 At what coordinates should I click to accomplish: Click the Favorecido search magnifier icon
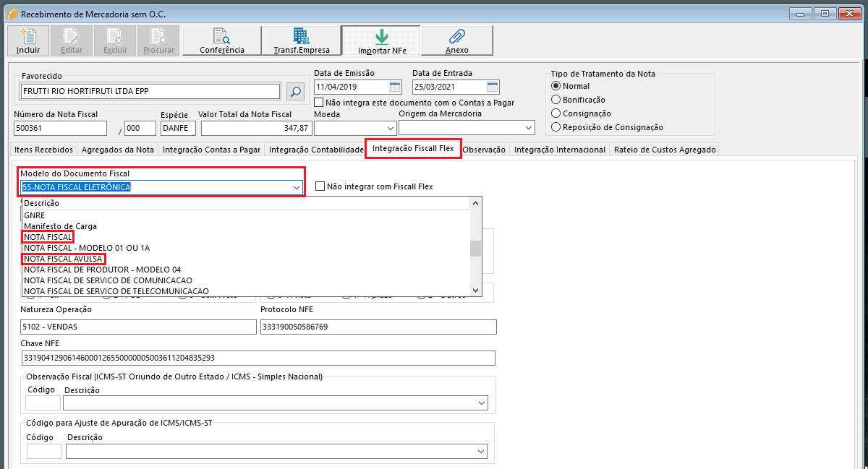coord(295,91)
